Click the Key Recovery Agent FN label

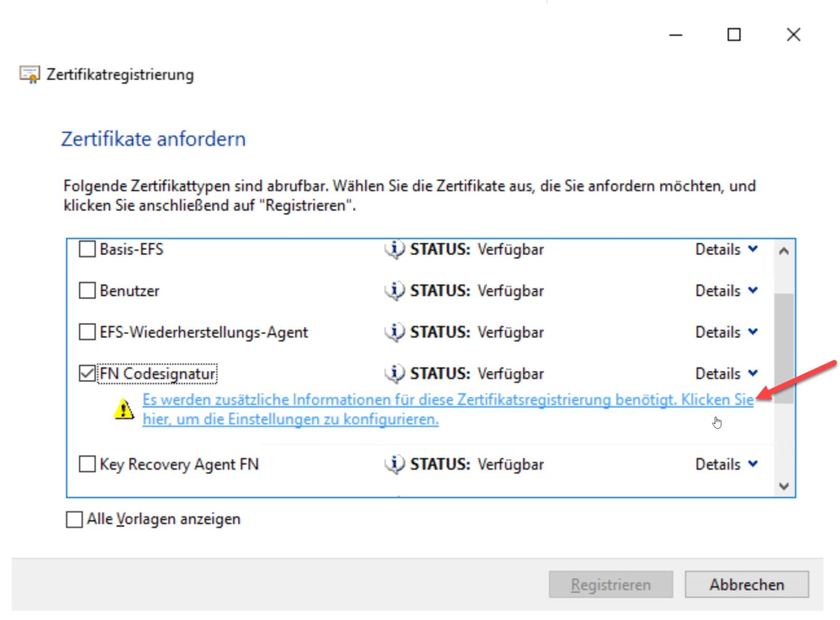[179, 464]
